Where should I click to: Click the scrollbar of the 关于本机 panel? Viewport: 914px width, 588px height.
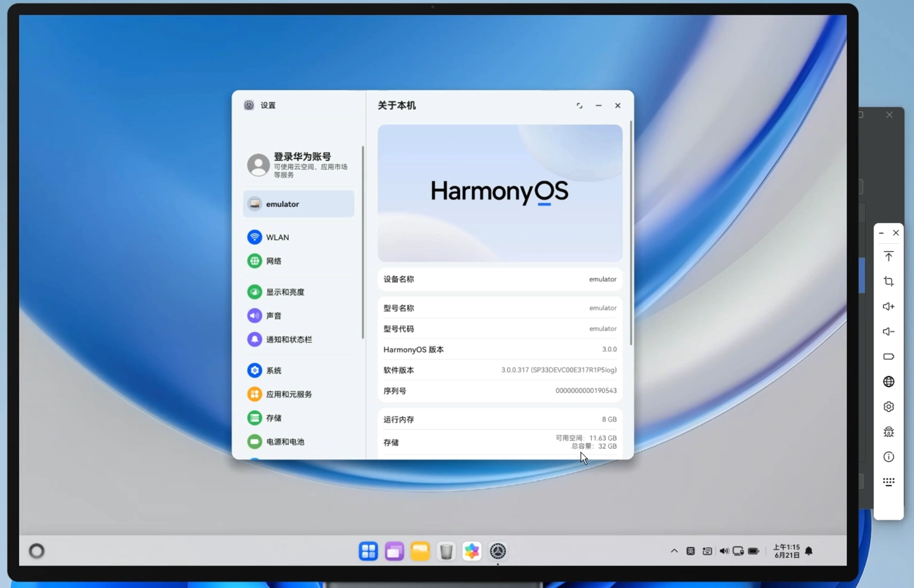(631, 233)
